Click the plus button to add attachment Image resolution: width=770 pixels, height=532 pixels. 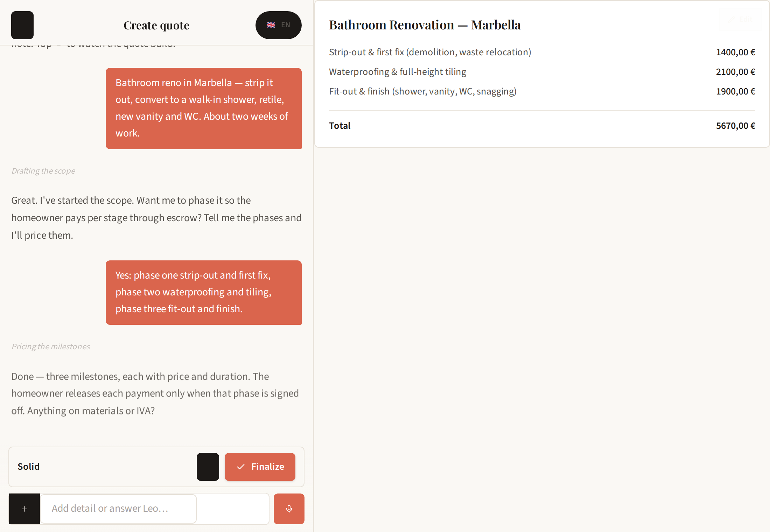(24, 509)
